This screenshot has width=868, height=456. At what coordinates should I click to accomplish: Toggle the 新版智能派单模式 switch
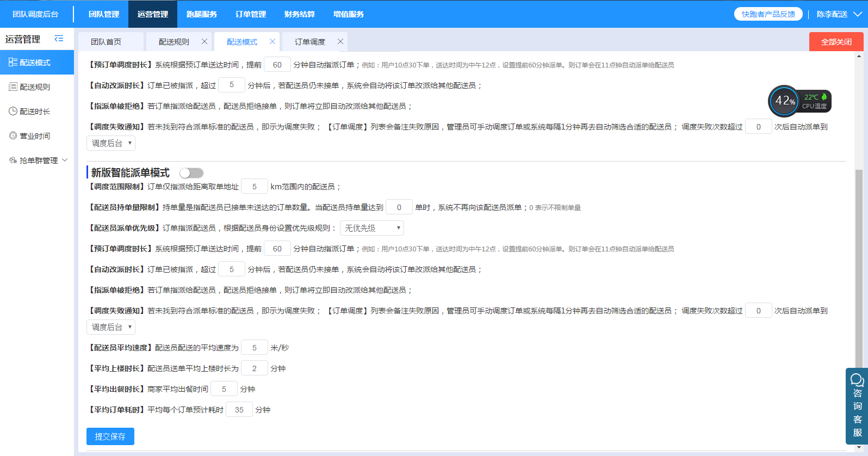tap(191, 173)
